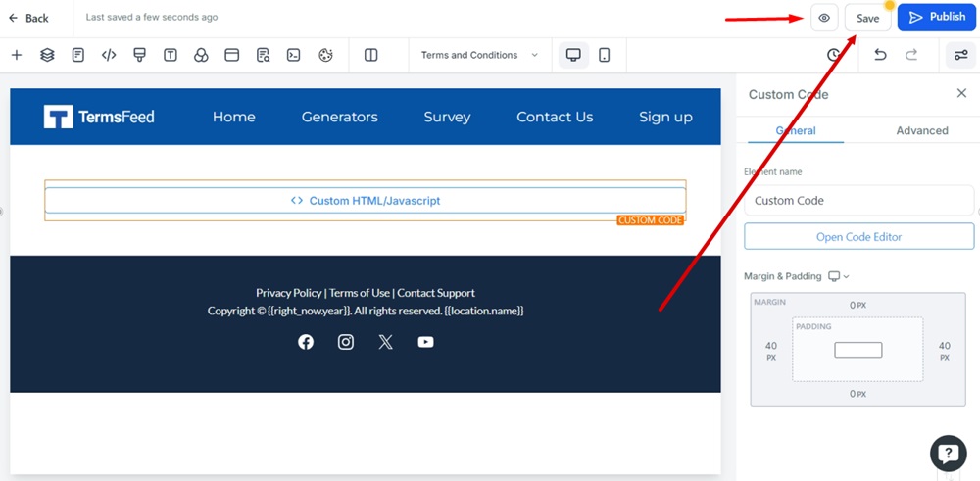Close the Custom Code panel
980x481 pixels.
coord(961,94)
